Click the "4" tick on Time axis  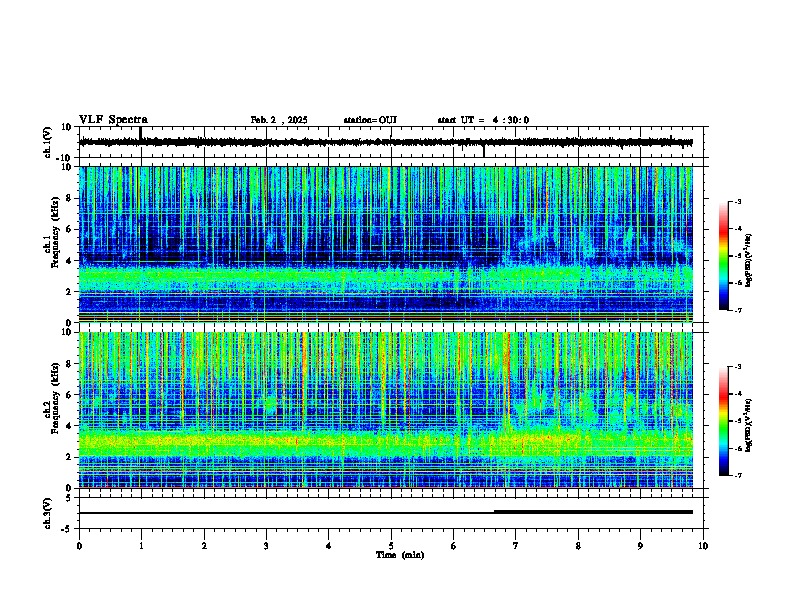[329, 546]
